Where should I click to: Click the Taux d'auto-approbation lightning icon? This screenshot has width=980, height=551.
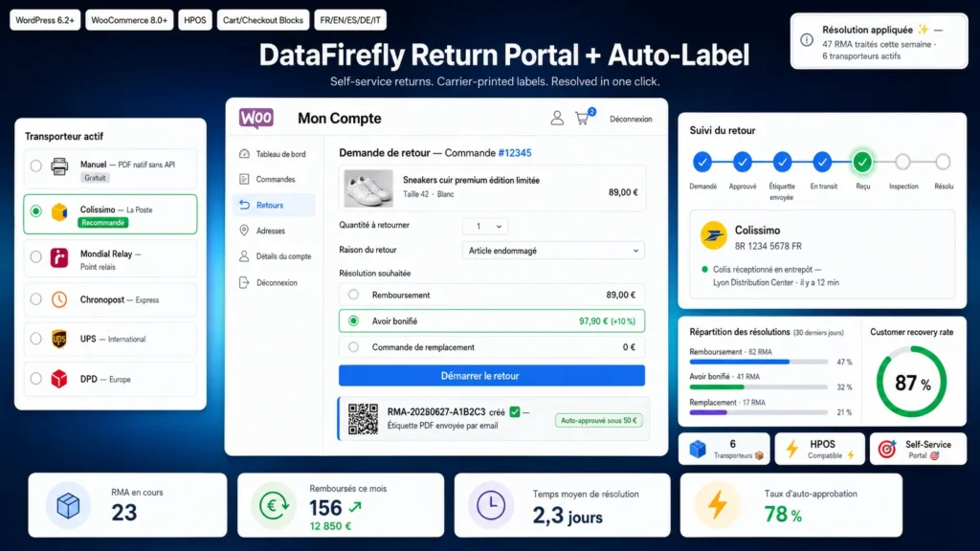(717, 505)
